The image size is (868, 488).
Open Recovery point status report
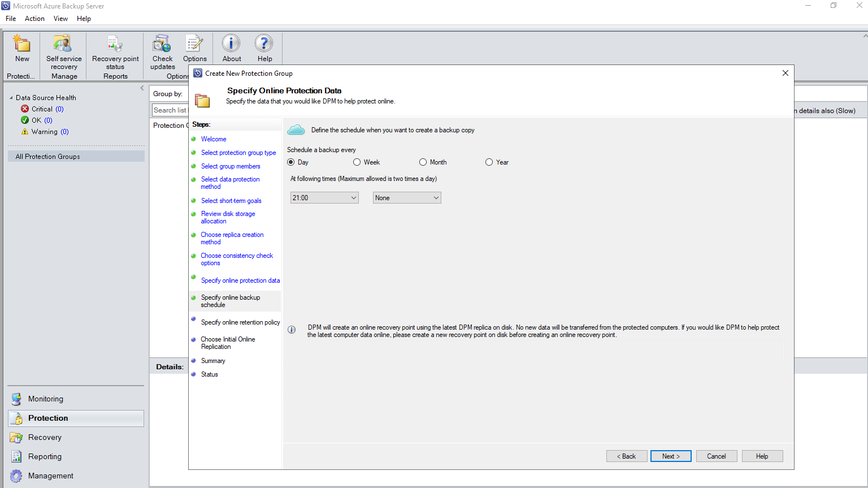115,44
